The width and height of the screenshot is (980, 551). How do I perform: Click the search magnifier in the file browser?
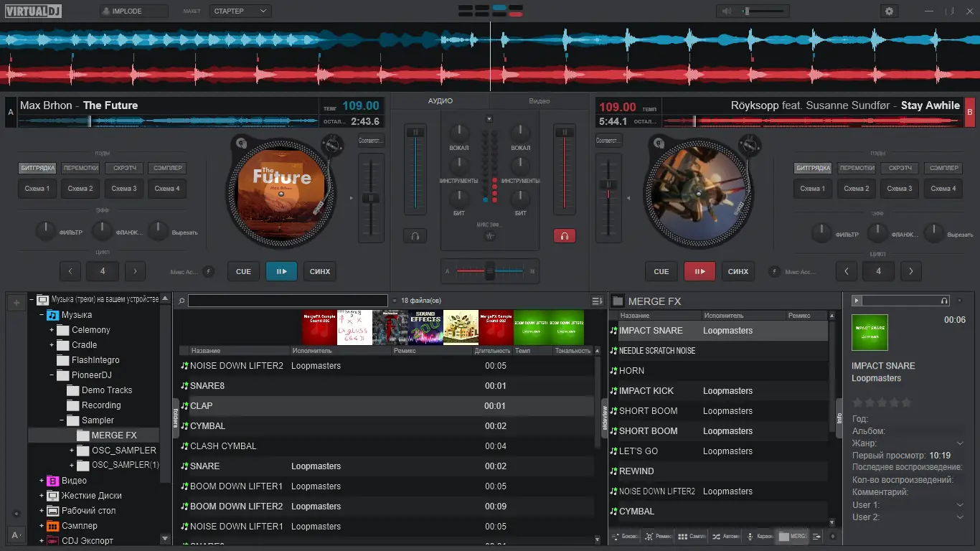pos(182,300)
